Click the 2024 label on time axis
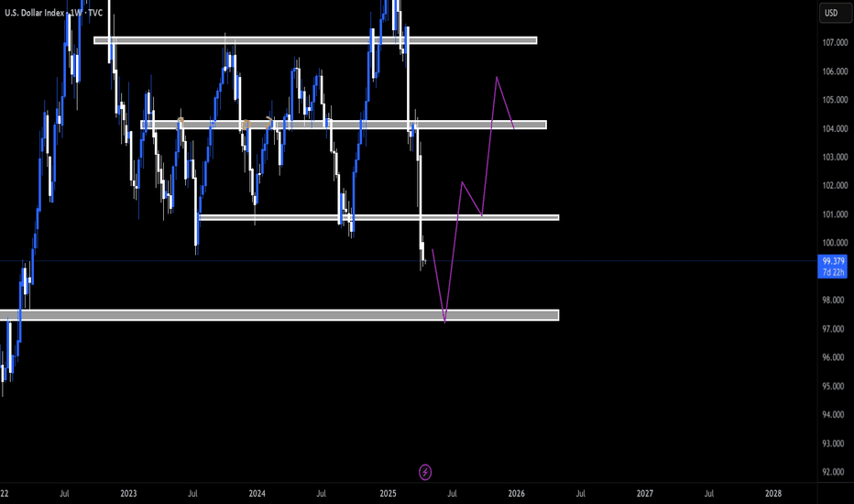 click(x=257, y=493)
